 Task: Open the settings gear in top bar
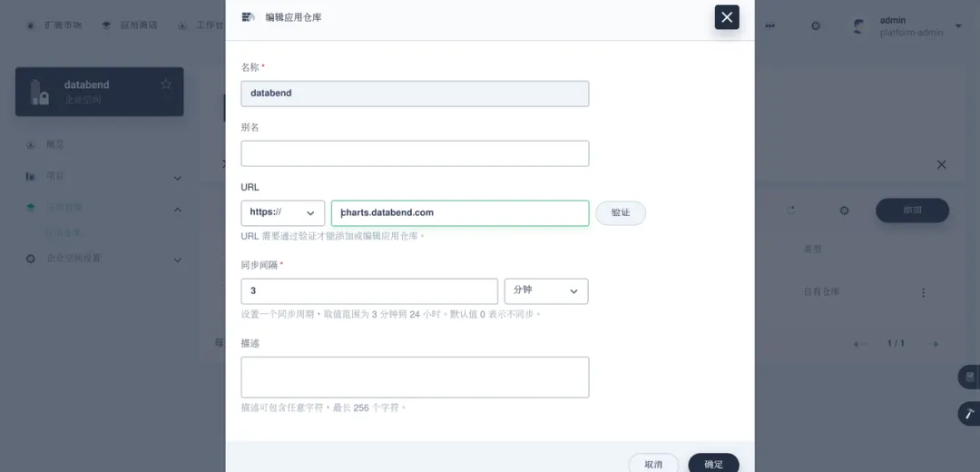[816, 25]
